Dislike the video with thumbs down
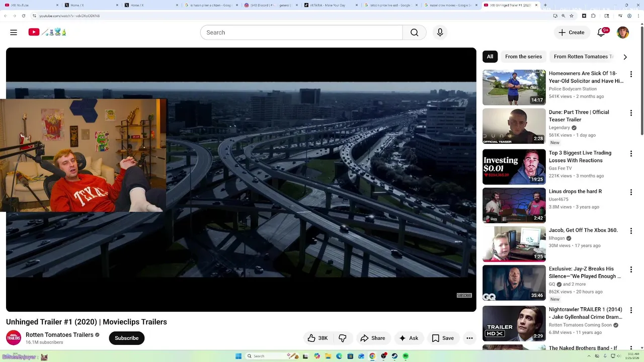The width and height of the screenshot is (644, 362). (x=343, y=338)
